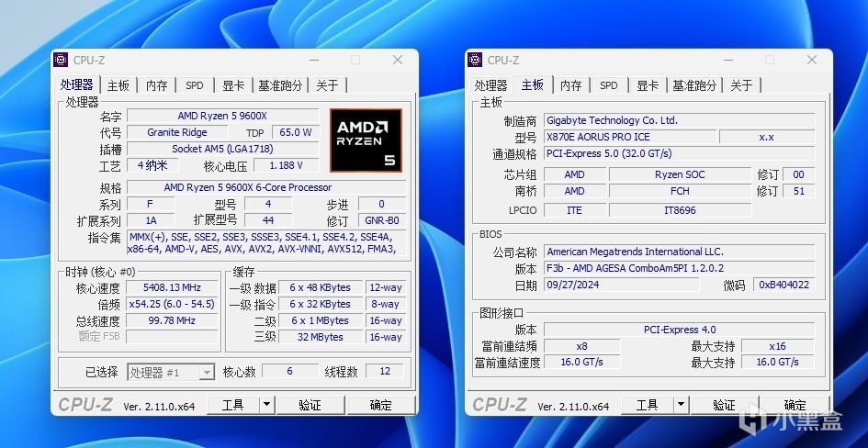
Task: Click the Ryzen SOC chipset value
Action: (680, 174)
